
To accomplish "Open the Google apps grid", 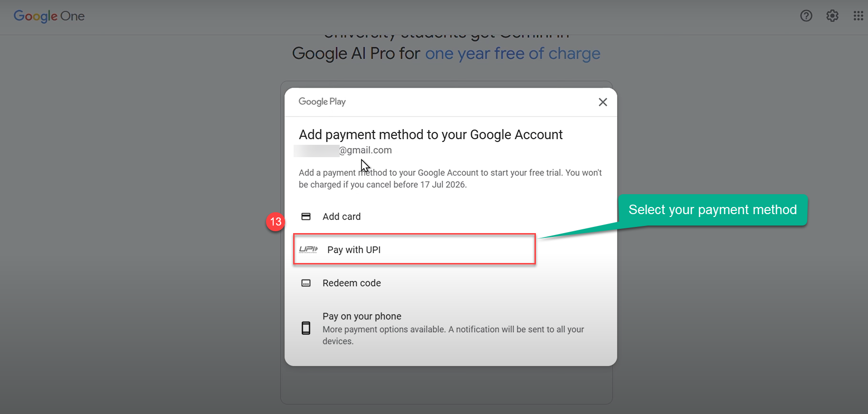I will pyautogui.click(x=858, y=16).
